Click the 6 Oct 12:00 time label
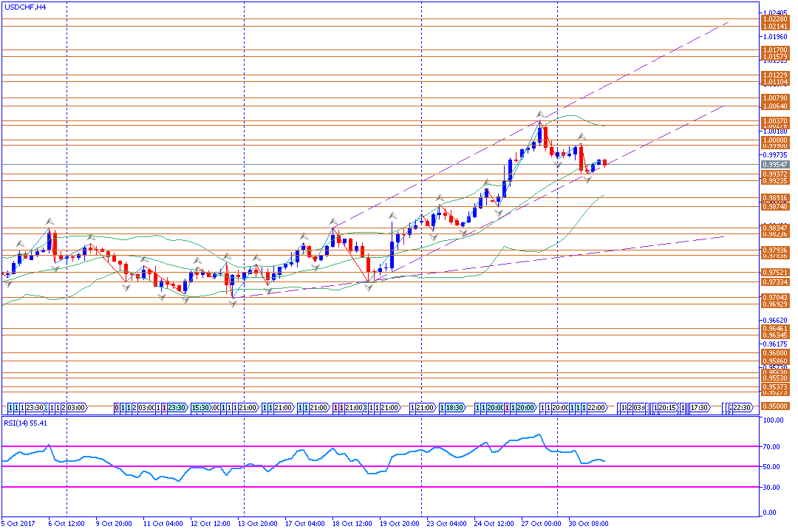Viewport: 798px width, 532px height. tap(66, 523)
